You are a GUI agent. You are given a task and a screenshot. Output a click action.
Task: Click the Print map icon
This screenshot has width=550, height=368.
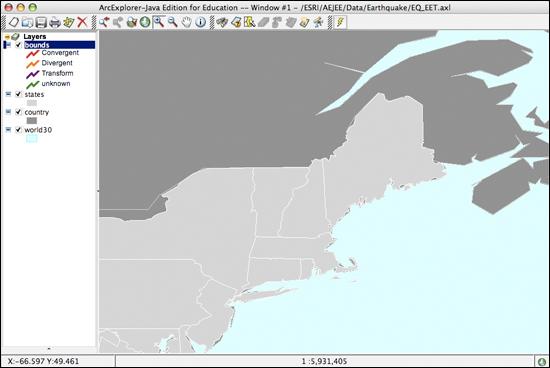[55, 22]
